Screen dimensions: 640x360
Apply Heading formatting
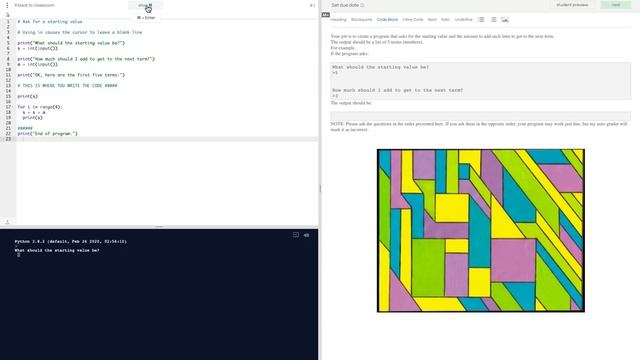(338, 20)
